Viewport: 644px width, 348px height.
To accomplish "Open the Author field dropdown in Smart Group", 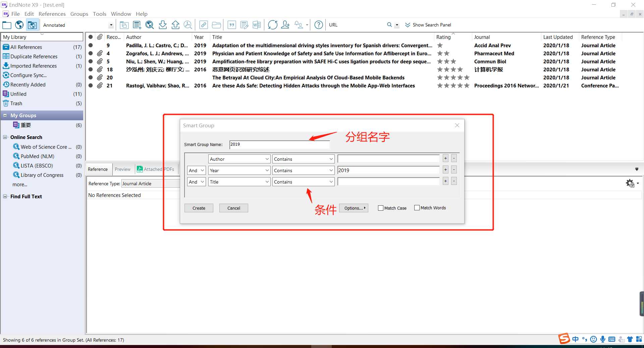I will point(239,159).
